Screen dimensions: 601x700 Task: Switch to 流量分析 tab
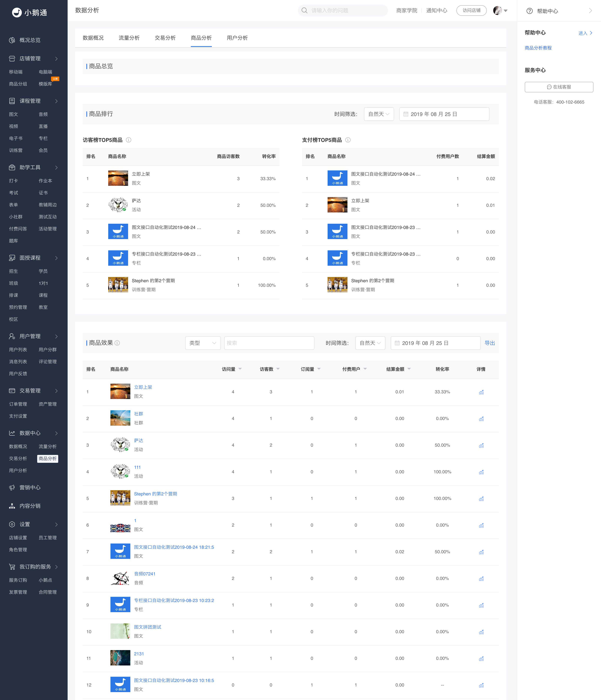[129, 38]
